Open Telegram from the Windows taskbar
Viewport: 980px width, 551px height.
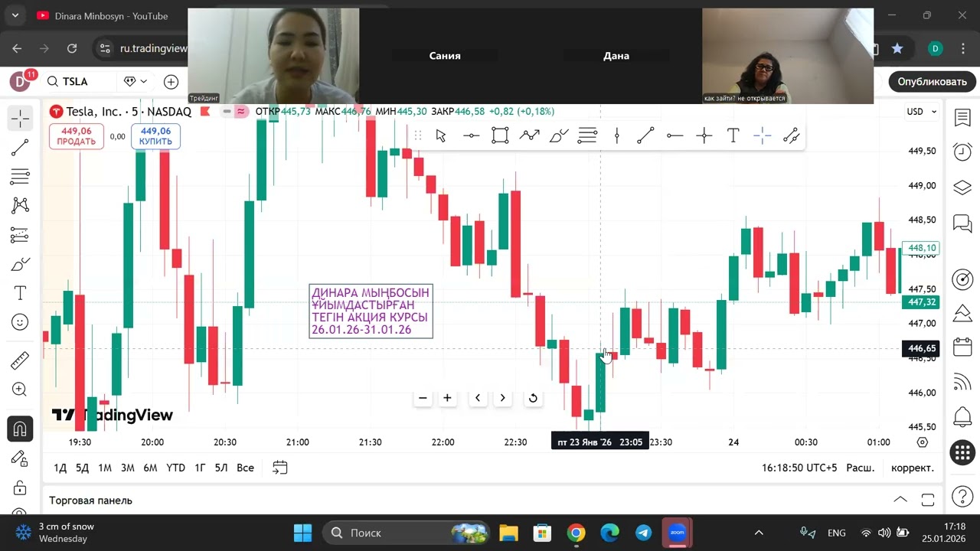point(643,533)
